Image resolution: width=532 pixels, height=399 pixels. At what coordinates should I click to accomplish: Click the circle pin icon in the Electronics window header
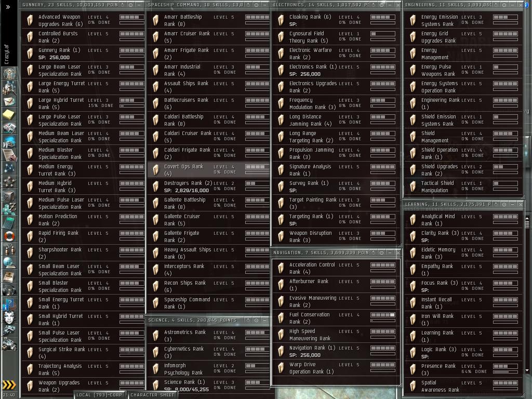click(382, 5)
